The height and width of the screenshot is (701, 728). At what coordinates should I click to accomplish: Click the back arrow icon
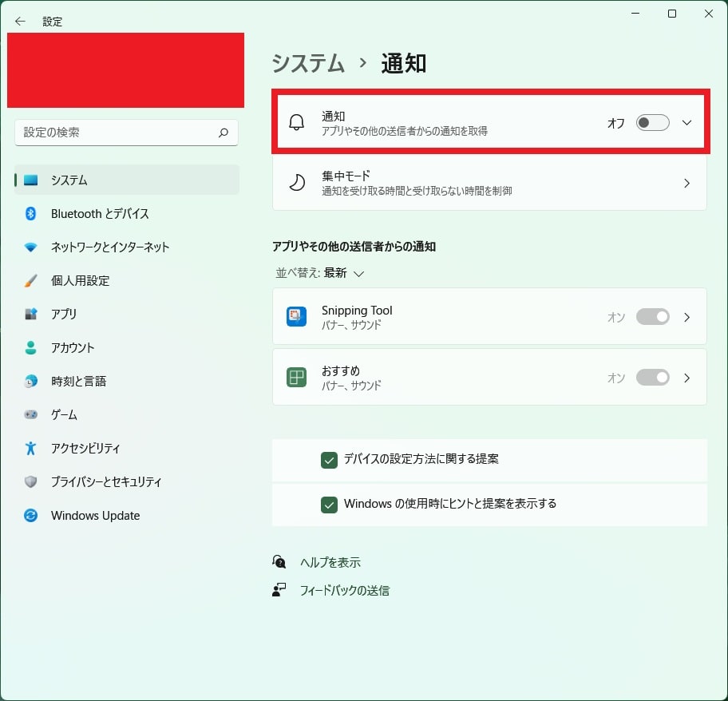(20, 22)
